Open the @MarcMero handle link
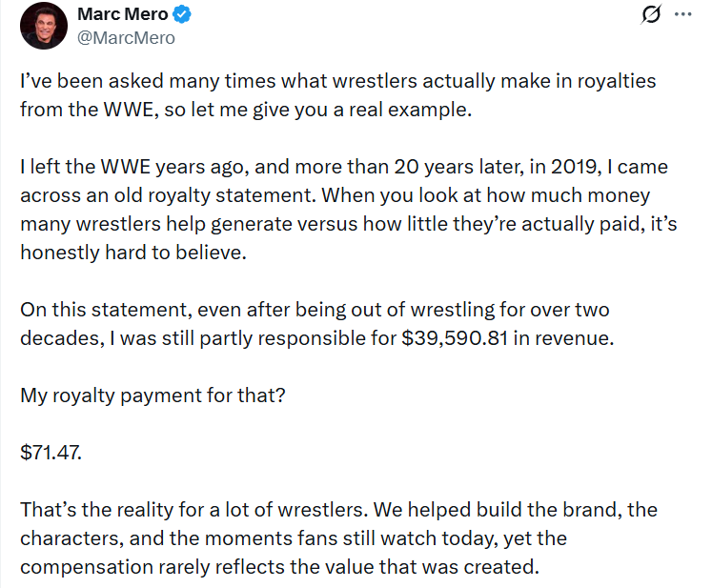712x588 pixels. (129, 38)
